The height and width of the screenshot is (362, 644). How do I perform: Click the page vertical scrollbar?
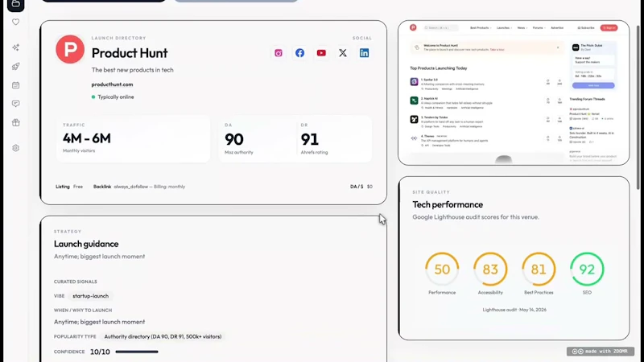click(x=638, y=107)
